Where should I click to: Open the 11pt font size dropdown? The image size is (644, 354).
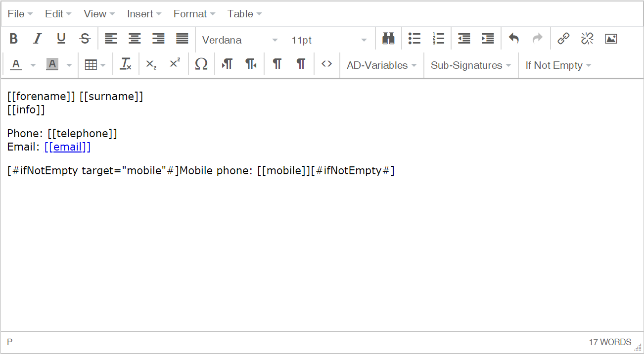(329, 40)
